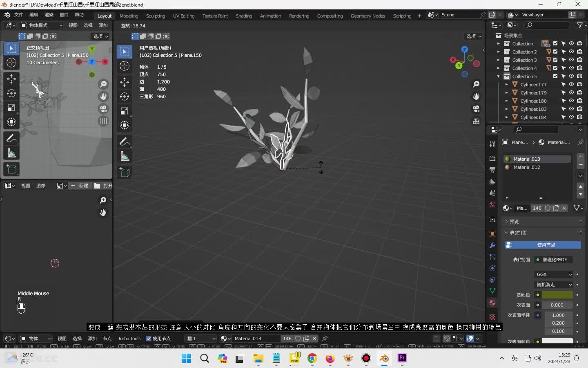Toggle camera view in main viewport

[476, 109]
